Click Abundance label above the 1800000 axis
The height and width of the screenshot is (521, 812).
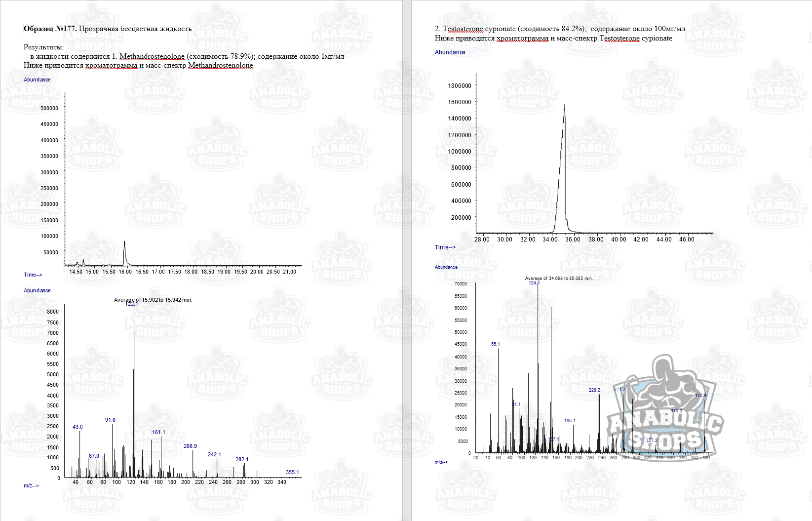(450, 52)
